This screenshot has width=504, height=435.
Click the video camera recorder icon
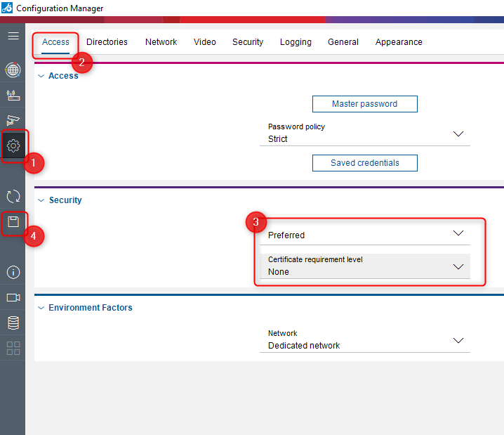tap(13, 297)
